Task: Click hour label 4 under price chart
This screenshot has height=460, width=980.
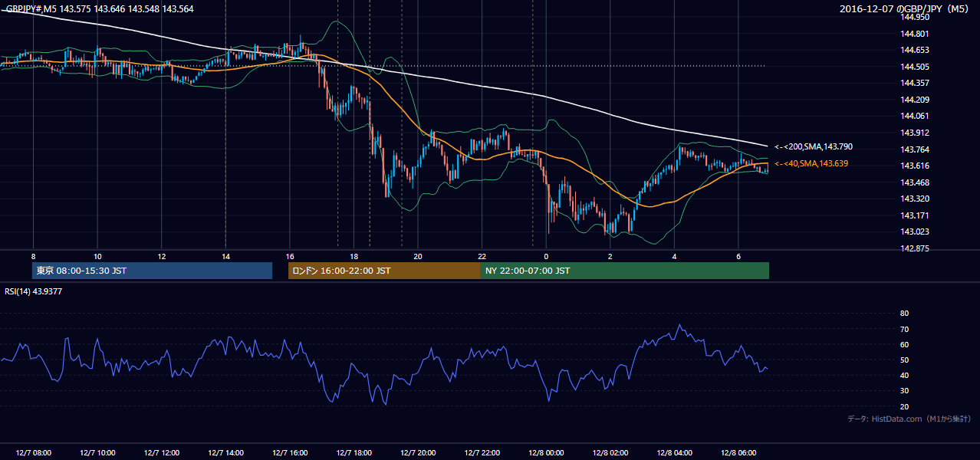Action: [x=674, y=256]
